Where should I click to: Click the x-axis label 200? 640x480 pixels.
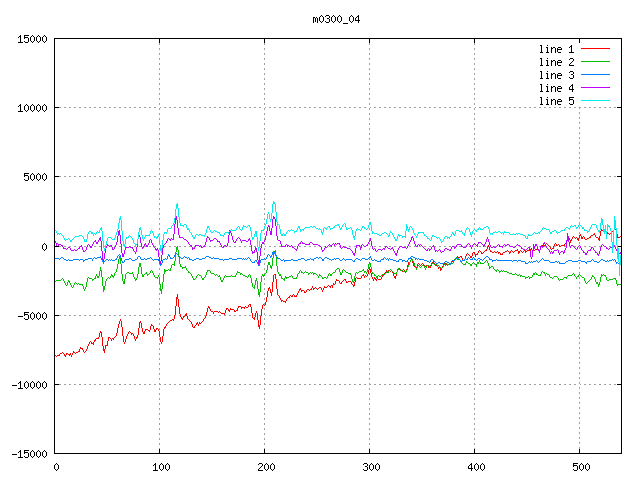click(x=266, y=467)
